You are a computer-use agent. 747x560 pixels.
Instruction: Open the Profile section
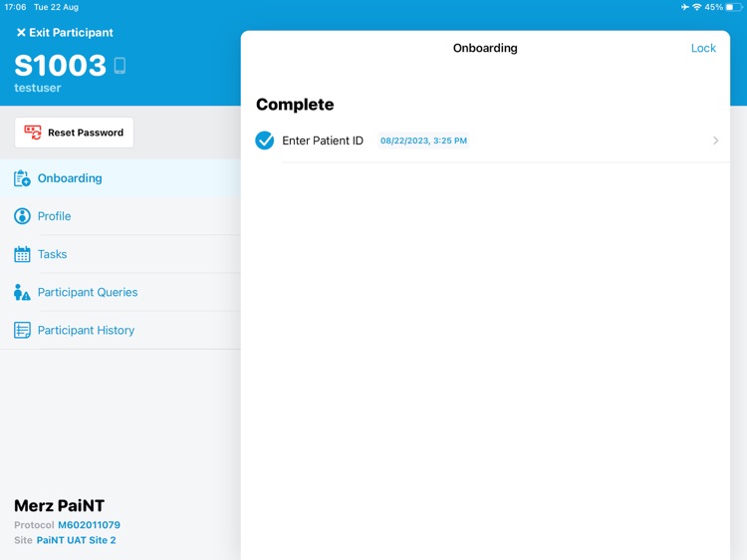[121, 216]
